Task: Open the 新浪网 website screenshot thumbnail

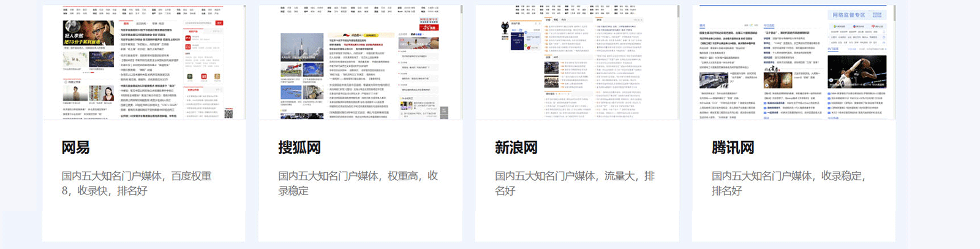Action: click(x=577, y=62)
